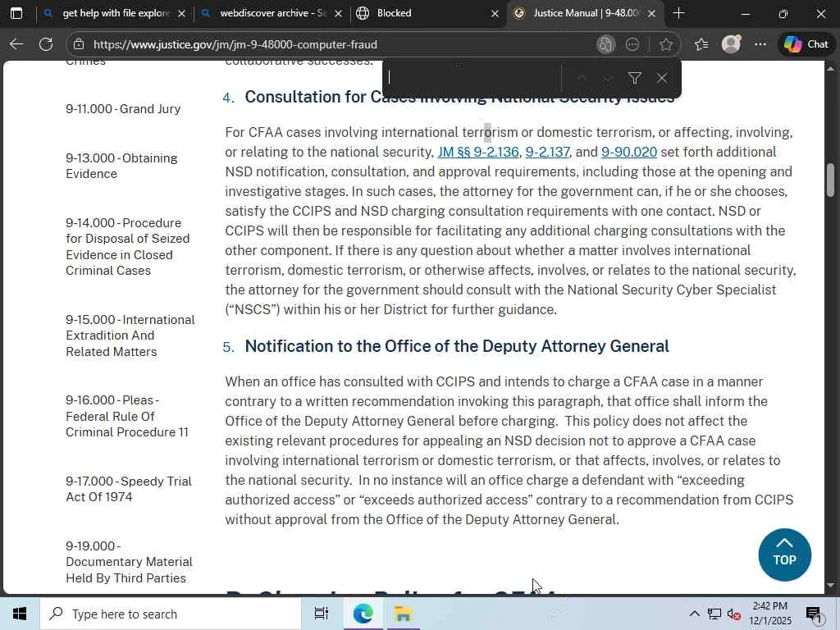The width and height of the screenshot is (840, 630).
Task: Open 9-15.000 International Extradition section
Action: click(130, 336)
